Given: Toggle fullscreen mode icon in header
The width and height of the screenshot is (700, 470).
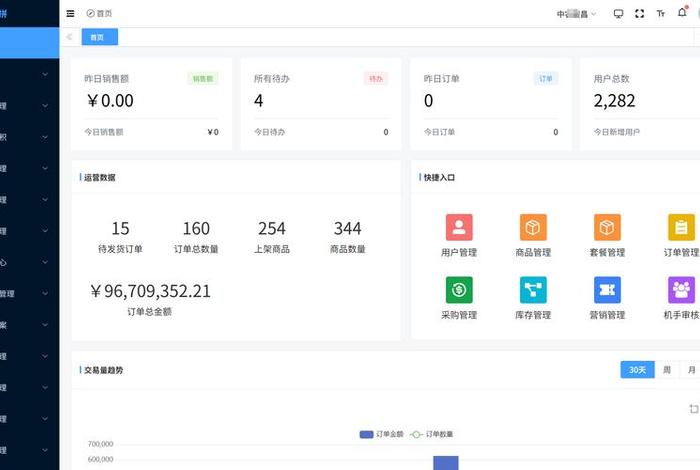Looking at the screenshot, I should [640, 13].
